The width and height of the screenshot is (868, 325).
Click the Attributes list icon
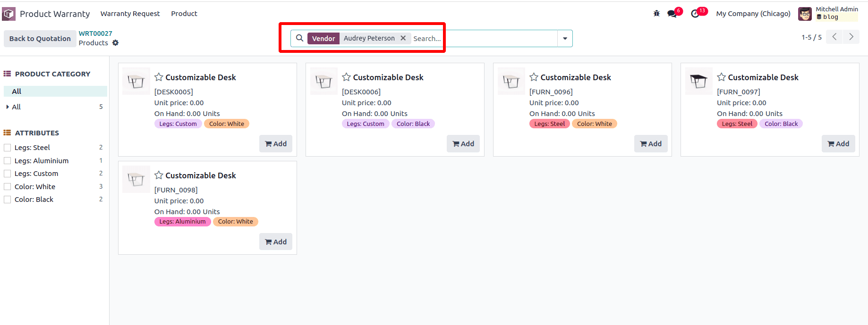click(x=7, y=133)
